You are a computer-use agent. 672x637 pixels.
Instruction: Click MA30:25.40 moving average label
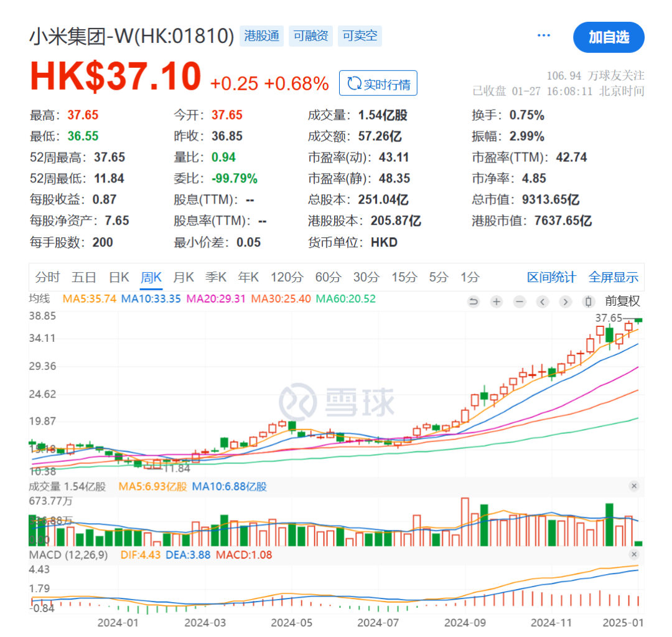coord(281,298)
